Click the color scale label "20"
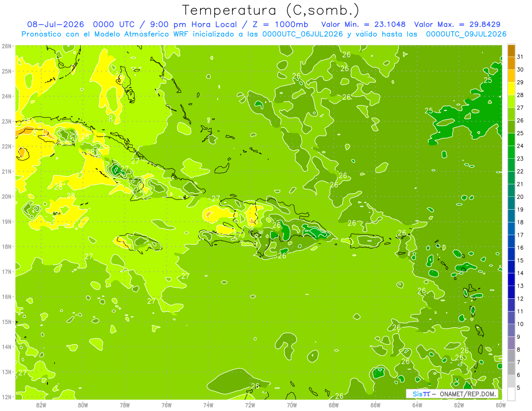The width and height of the screenshot is (532, 411). 520,197
